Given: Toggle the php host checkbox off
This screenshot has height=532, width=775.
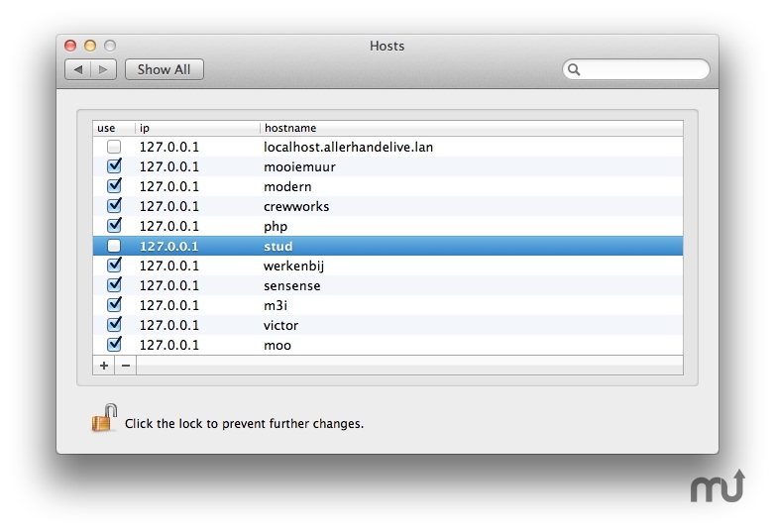Looking at the screenshot, I should coord(114,226).
